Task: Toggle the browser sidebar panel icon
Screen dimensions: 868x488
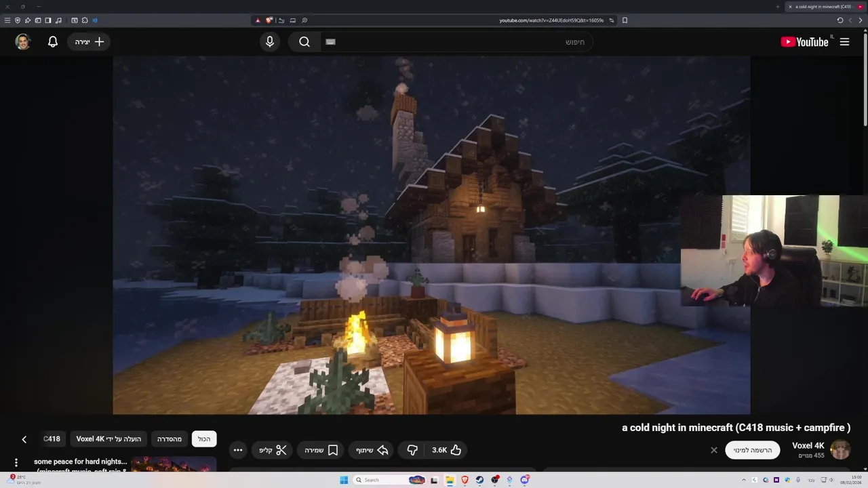Action: pyautogui.click(x=48, y=20)
